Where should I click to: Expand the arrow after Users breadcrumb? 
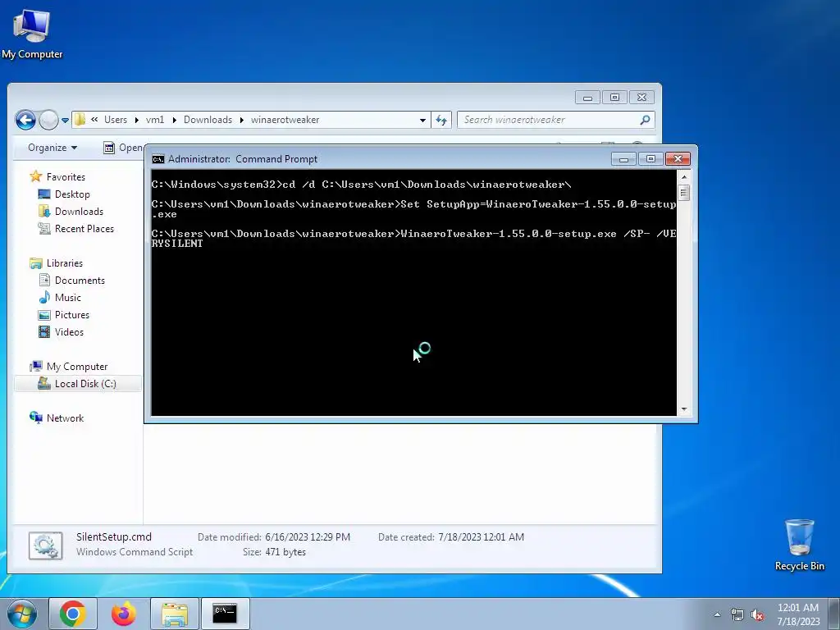point(137,120)
